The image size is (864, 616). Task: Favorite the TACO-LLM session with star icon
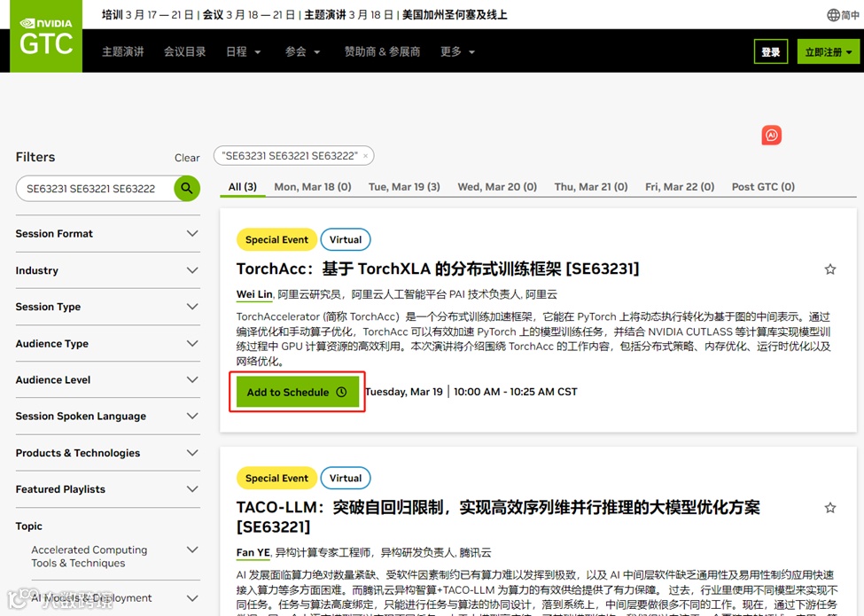[829, 508]
